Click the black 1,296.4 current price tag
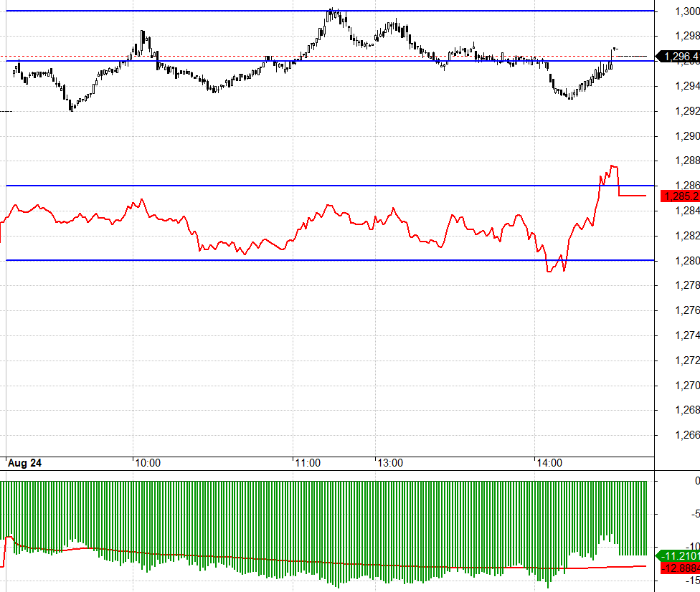 click(x=680, y=57)
